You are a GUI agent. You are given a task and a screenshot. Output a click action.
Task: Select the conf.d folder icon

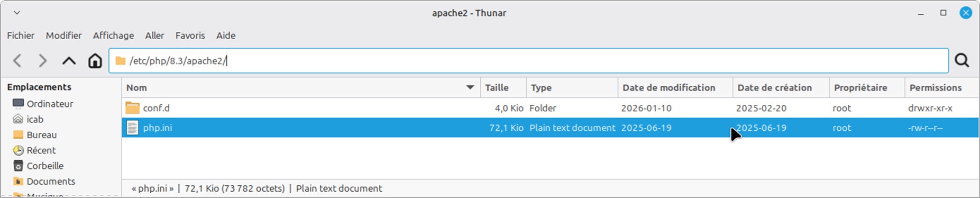132,108
